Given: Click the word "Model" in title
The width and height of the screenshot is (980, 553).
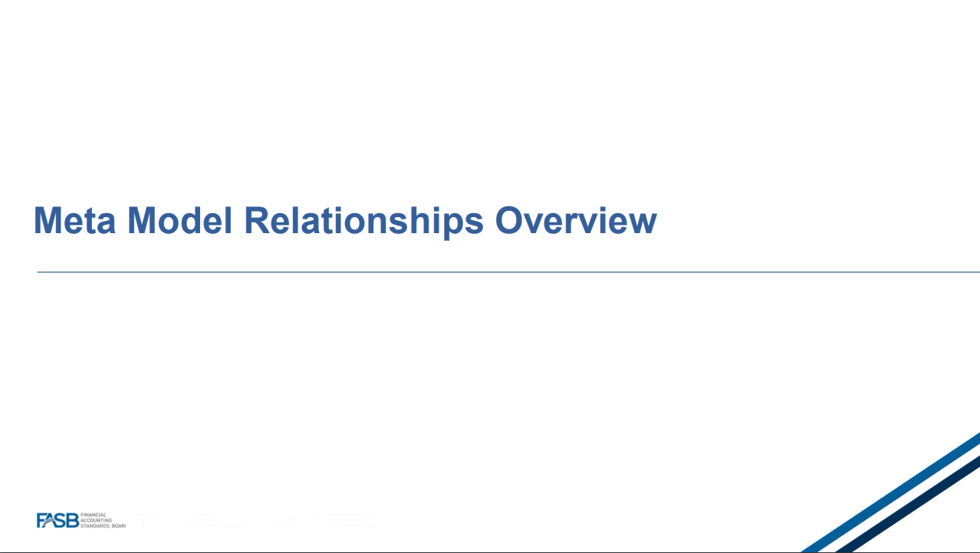Looking at the screenshot, I should point(179,220).
